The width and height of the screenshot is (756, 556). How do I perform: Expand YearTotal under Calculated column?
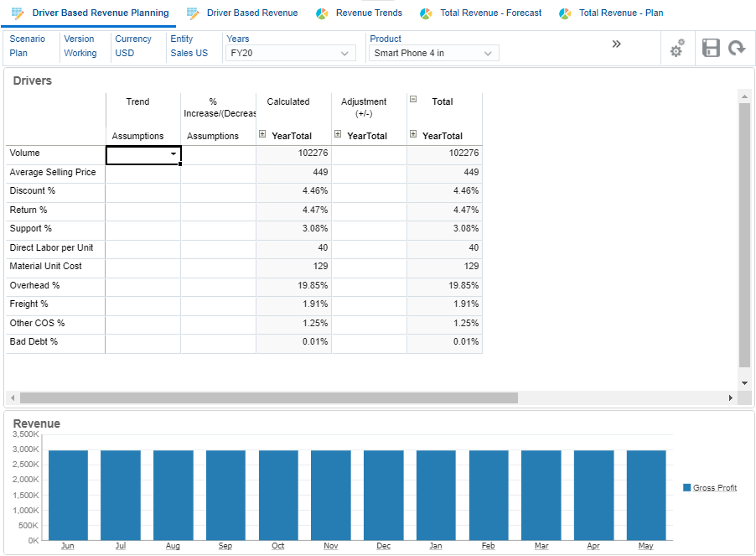262,133
